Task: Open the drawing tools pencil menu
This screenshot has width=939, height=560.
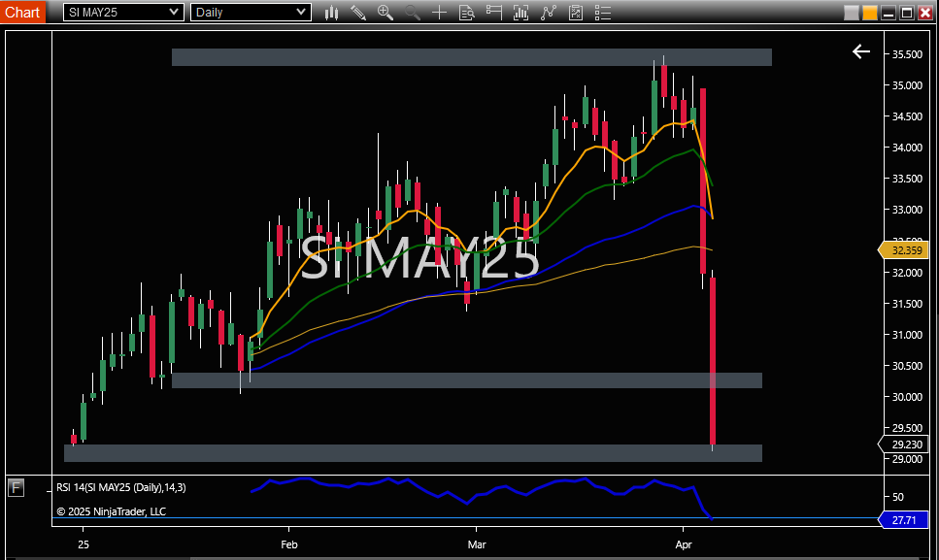Action: [358, 13]
